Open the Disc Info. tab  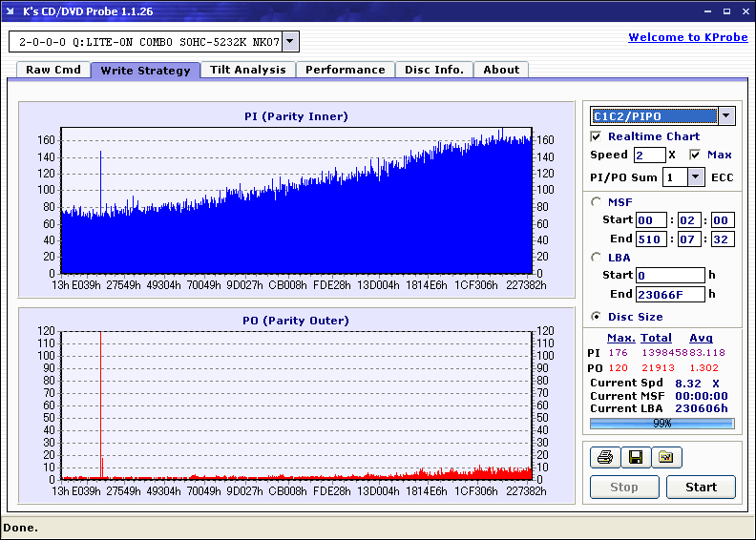433,70
